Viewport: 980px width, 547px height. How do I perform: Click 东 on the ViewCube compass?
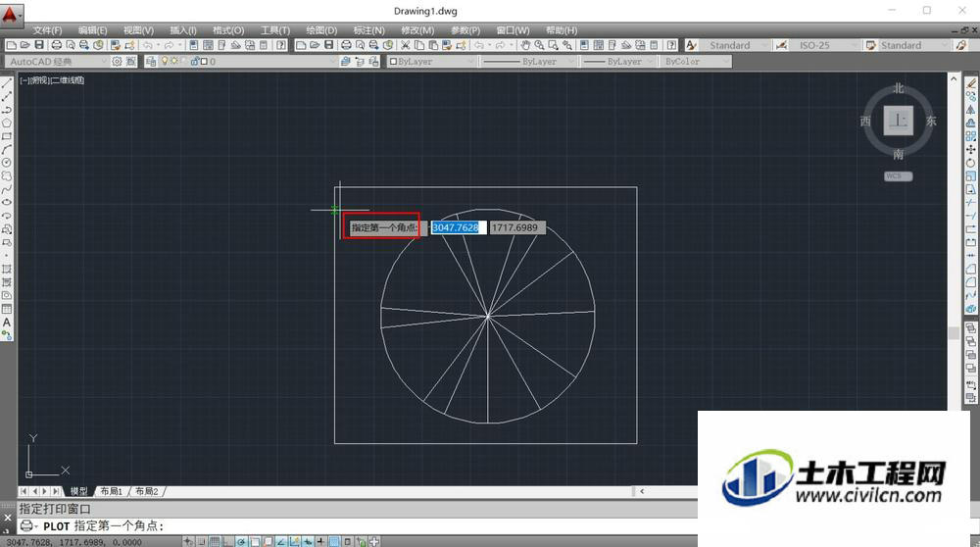931,122
